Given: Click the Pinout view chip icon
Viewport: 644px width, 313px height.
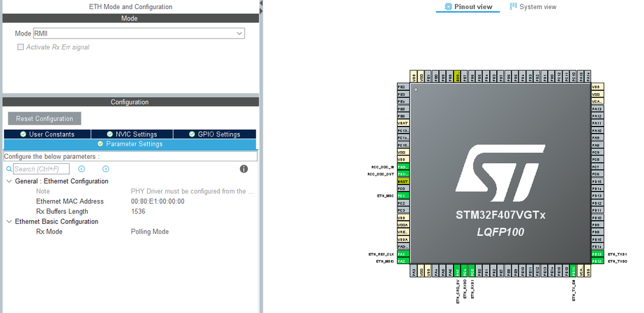Looking at the screenshot, I should click(448, 6).
